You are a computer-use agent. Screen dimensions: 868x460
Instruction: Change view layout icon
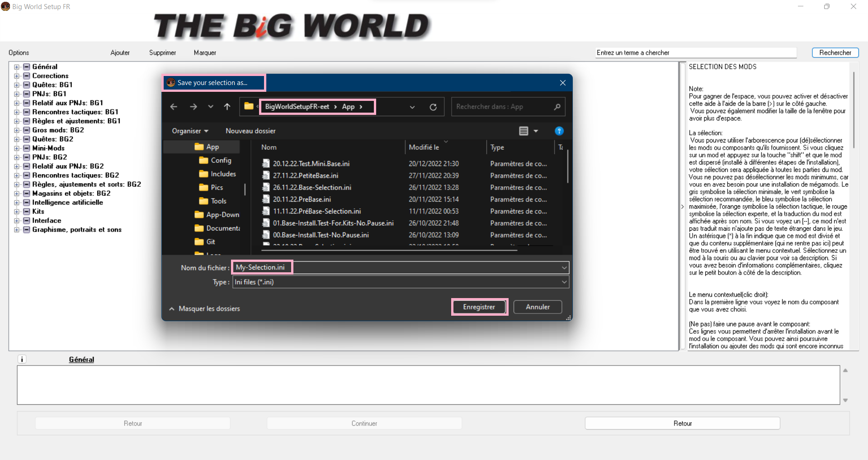pos(524,131)
